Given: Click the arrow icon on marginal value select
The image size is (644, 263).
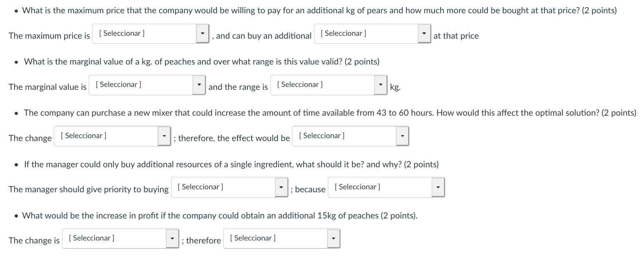Looking at the screenshot, I should pos(199,85).
